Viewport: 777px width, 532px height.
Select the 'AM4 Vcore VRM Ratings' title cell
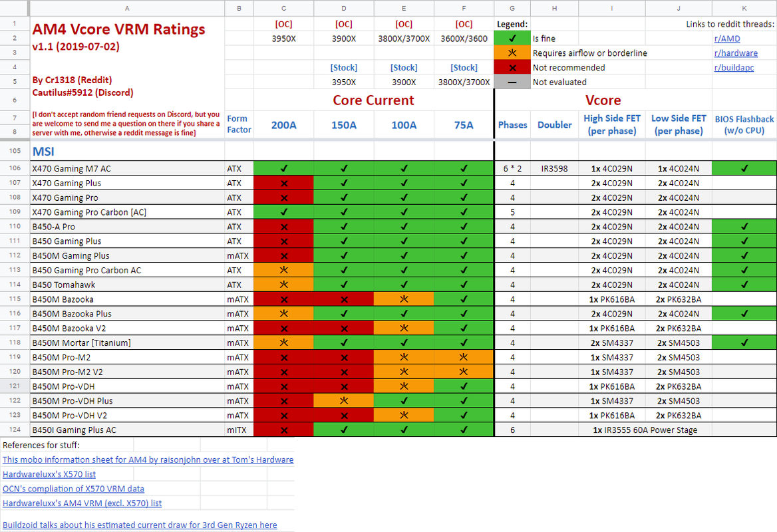[118, 29]
